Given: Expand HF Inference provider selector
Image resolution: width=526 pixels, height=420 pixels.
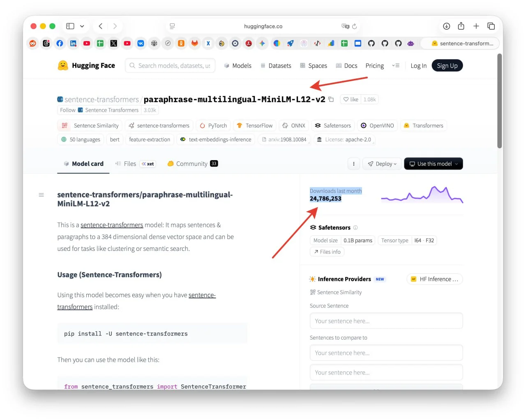Looking at the screenshot, I should pyautogui.click(x=435, y=279).
